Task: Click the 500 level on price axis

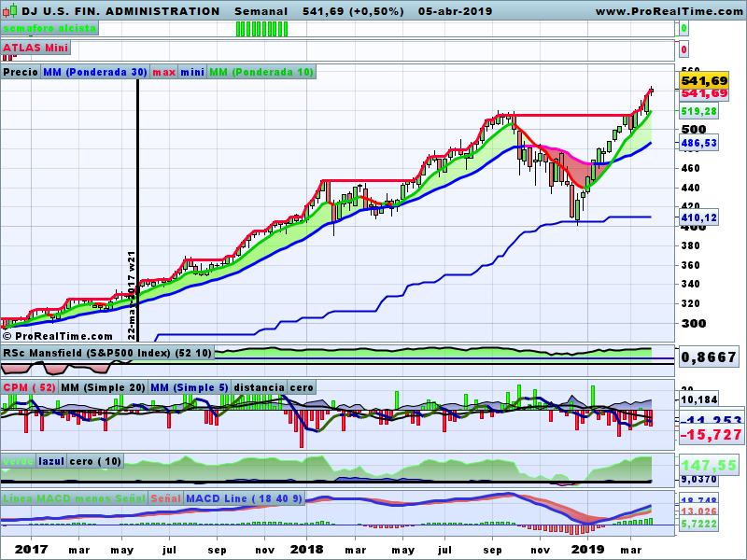Action: (693, 129)
